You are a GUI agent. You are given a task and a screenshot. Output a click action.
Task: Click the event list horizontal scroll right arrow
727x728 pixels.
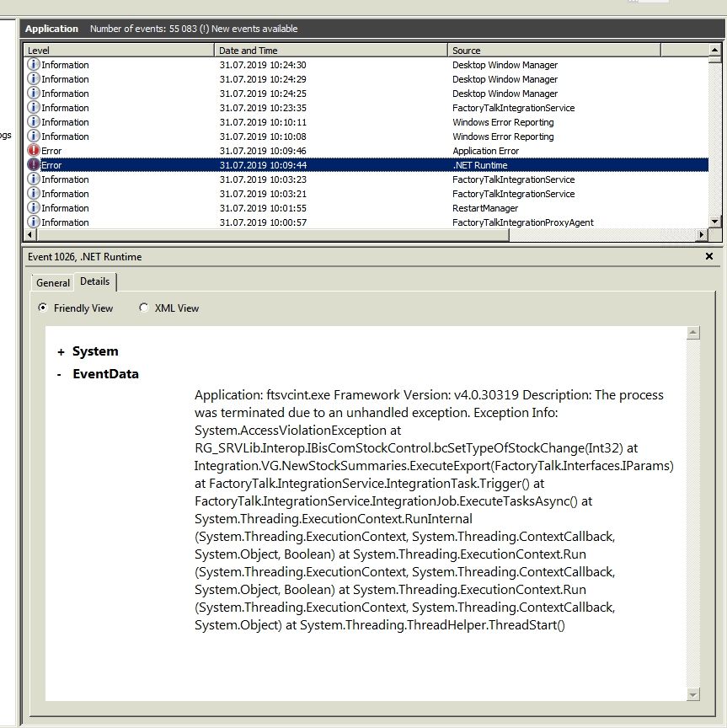click(702, 235)
